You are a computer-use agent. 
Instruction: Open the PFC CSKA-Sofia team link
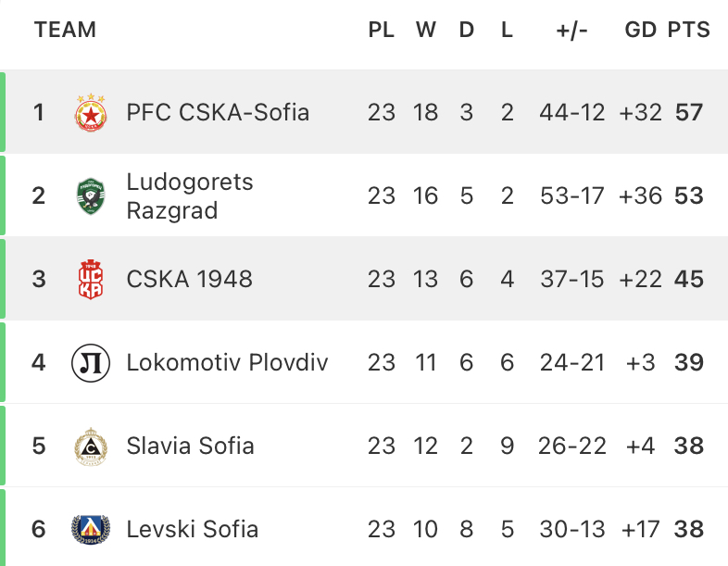coord(218,112)
